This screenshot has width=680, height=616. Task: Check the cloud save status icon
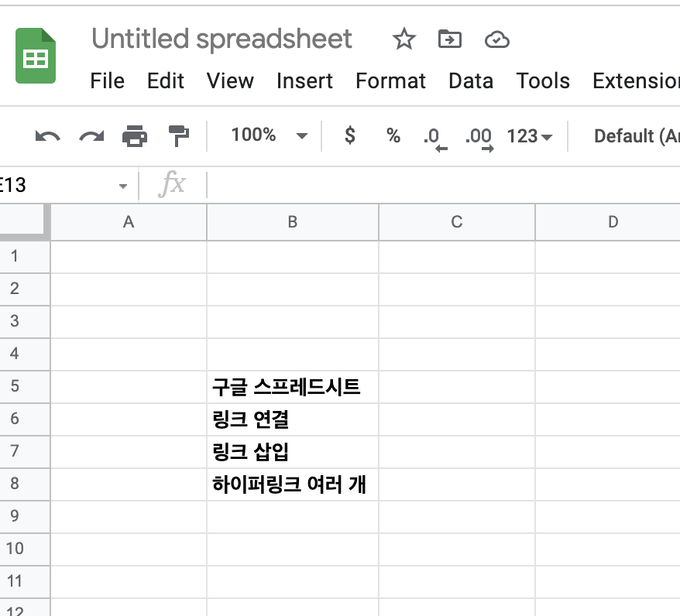[x=496, y=39]
